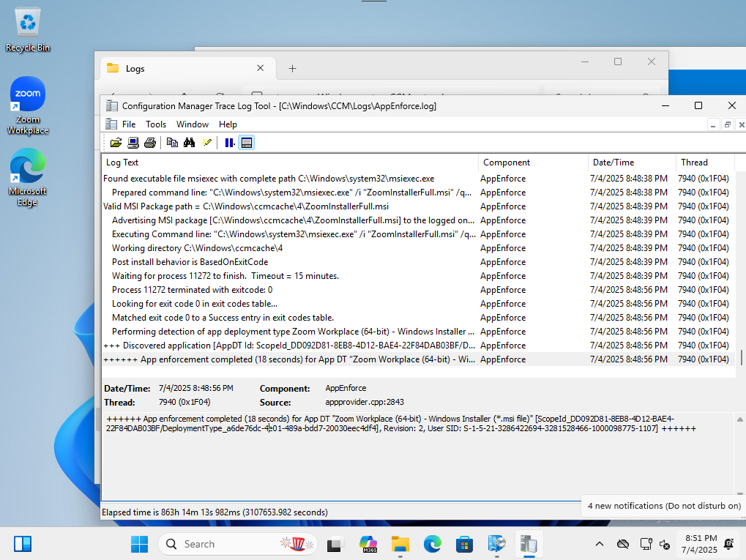Click the Print toolbar icon

(150, 143)
